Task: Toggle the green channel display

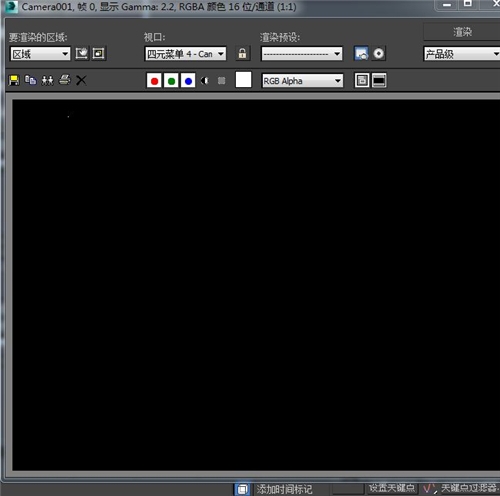Action: pos(171,81)
